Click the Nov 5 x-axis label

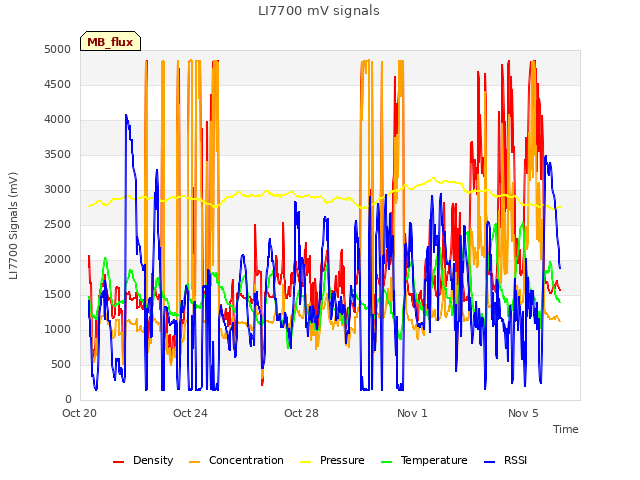523,413
